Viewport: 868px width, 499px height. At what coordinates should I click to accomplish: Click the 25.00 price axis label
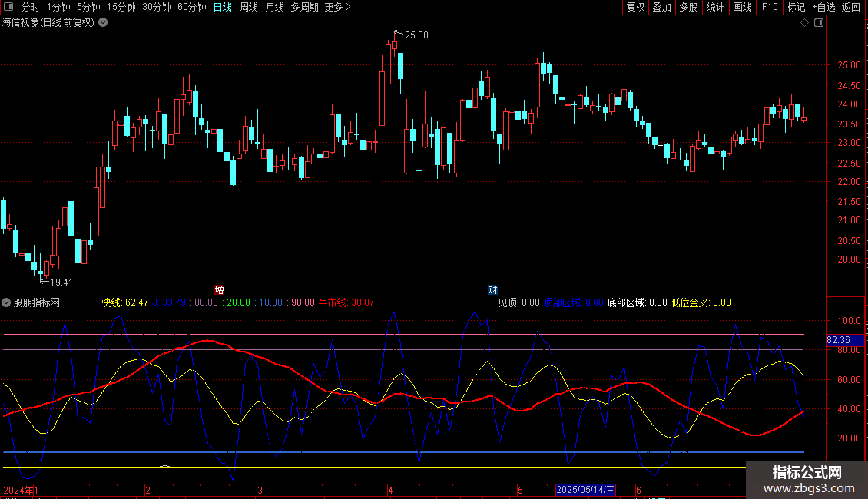(849, 65)
